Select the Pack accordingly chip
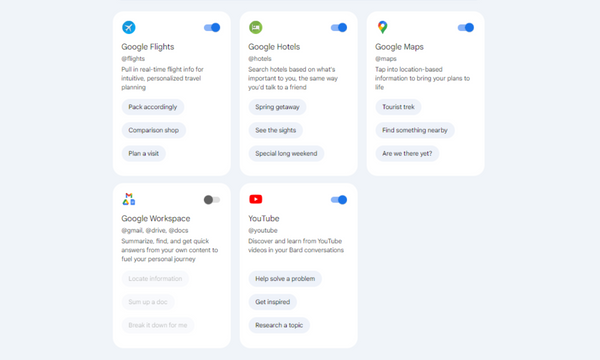 coord(153,107)
